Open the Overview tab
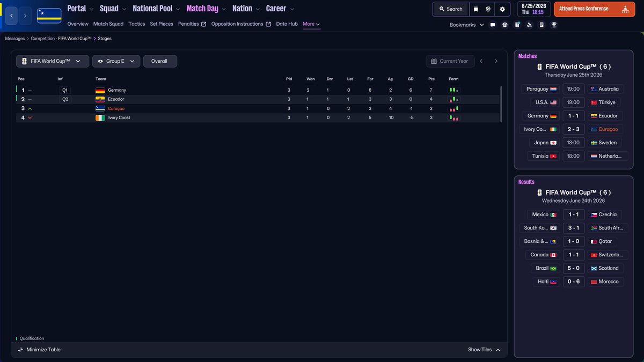Screen dimensions: 644x362 click(78, 24)
